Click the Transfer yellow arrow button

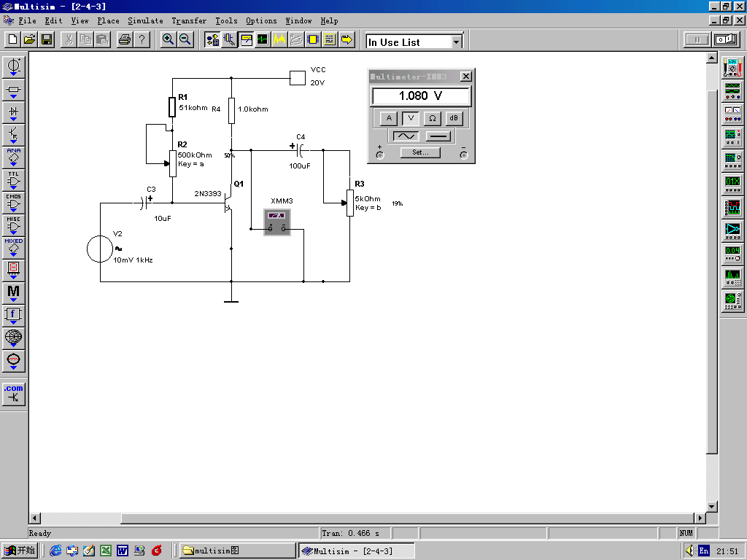click(347, 39)
